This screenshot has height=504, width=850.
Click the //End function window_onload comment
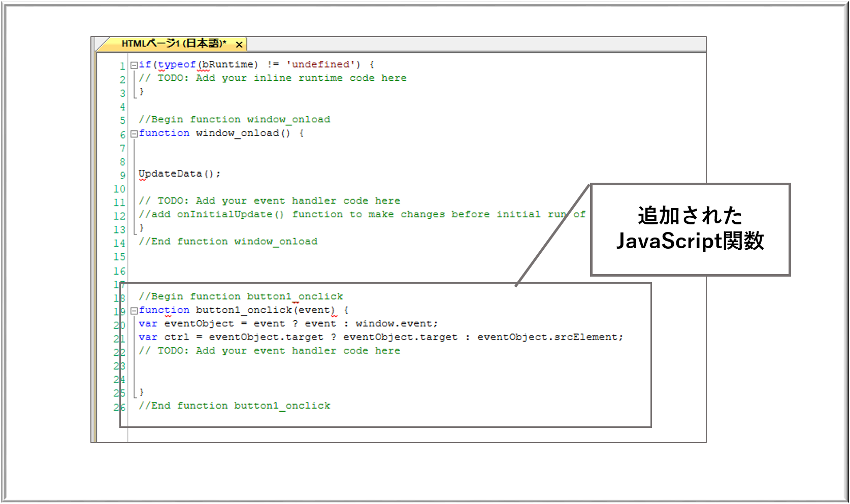(x=228, y=242)
